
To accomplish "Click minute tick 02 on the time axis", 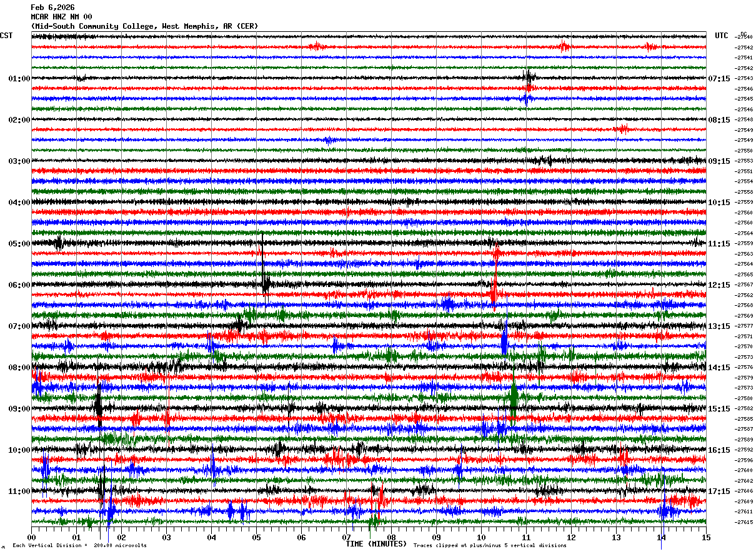I will (121, 537).
